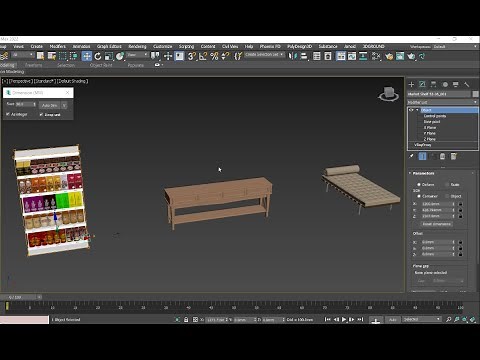
Task: Collapse the Object modifier sub-tree arrow
Action: 417,110
